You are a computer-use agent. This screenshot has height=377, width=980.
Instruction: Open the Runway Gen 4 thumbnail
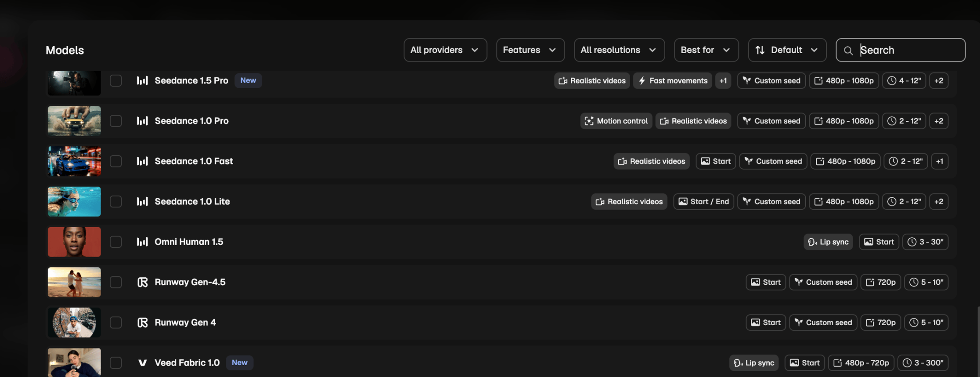pyautogui.click(x=74, y=323)
